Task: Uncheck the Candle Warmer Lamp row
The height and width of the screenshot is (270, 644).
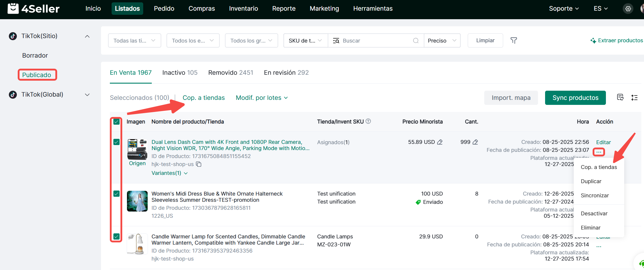Action: pos(116,237)
